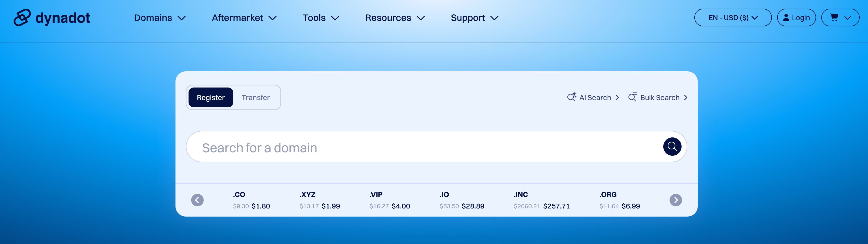The image size is (868, 244).
Task: Open the EN - USD ($) language dropdown
Action: (x=732, y=18)
